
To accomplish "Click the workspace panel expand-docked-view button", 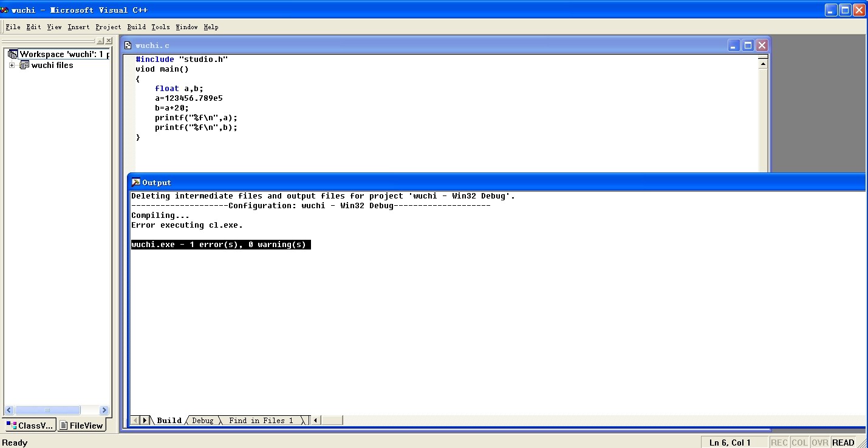I will coord(100,41).
